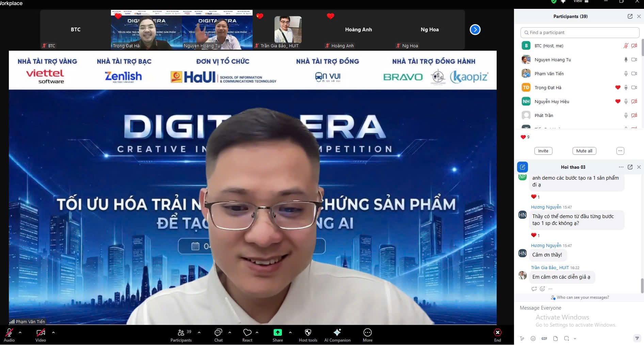Open the AI Companion sparkle icon
This screenshot has height=345, width=644.
click(x=337, y=332)
